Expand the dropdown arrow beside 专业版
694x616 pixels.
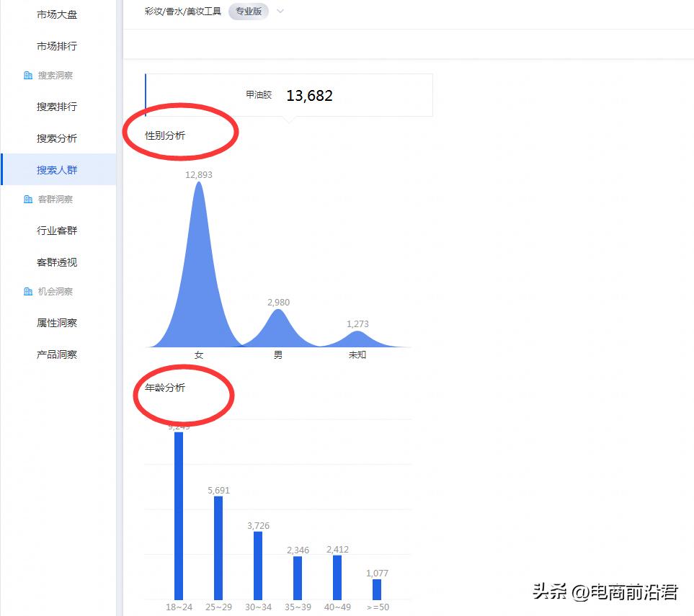[x=280, y=12]
